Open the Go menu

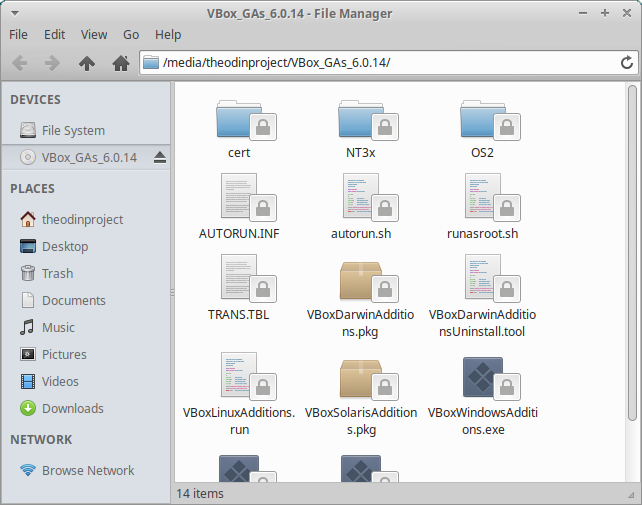point(131,34)
